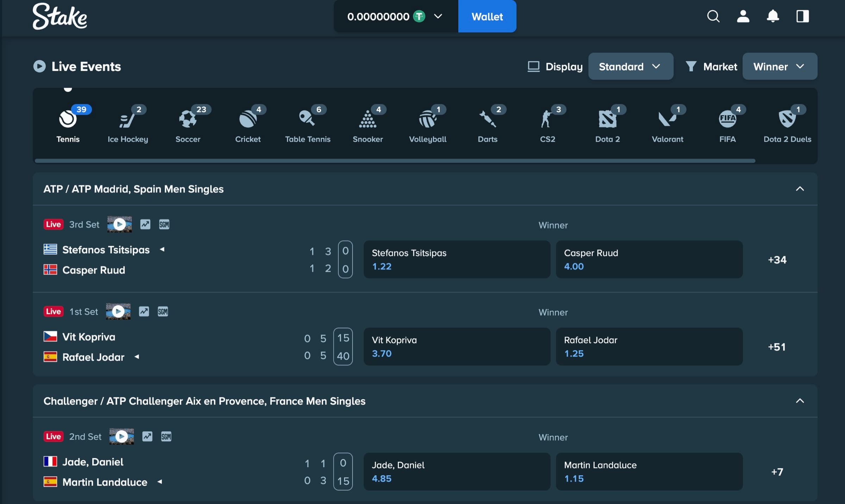The width and height of the screenshot is (845, 504).
Task: Click the Live badge on 3rd Set match
Action: pyautogui.click(x=53, y=224)
